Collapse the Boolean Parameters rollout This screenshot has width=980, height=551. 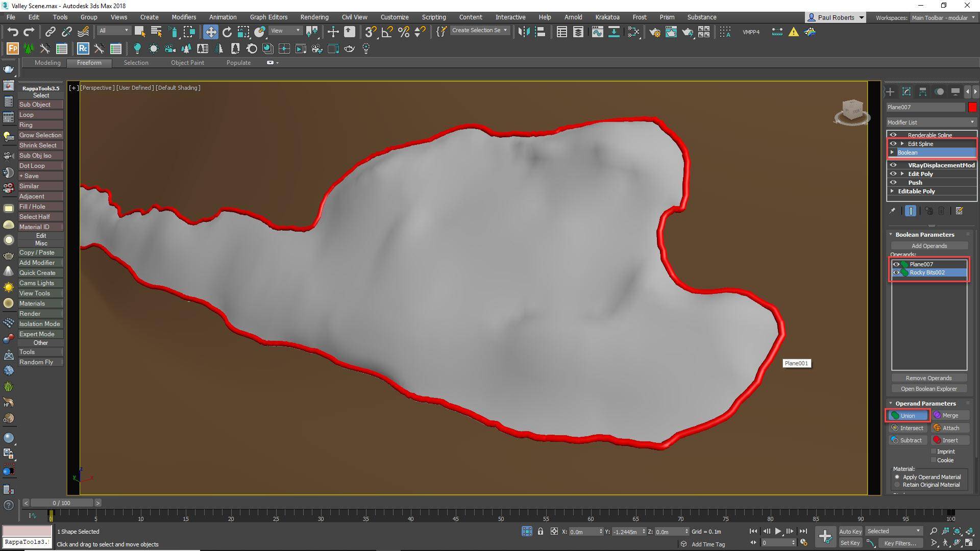891,234
